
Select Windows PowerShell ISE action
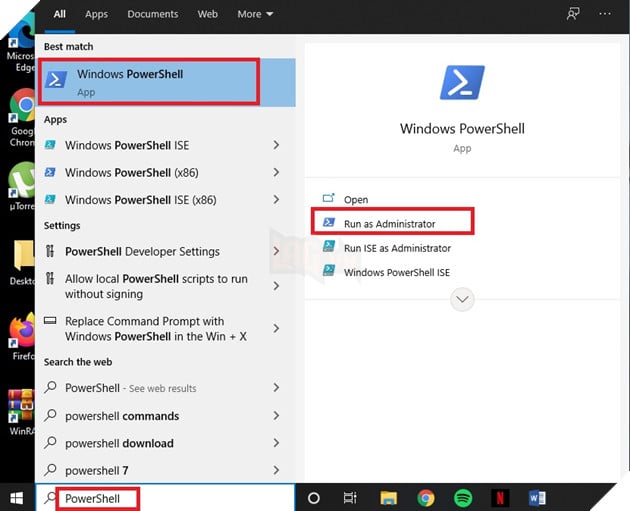[x=397, y=272]
